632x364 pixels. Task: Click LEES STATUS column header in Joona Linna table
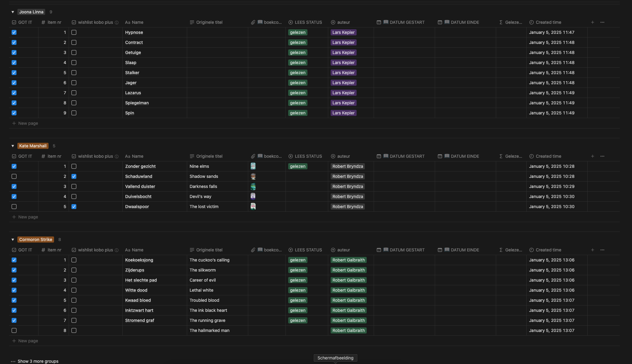point(308,22)
